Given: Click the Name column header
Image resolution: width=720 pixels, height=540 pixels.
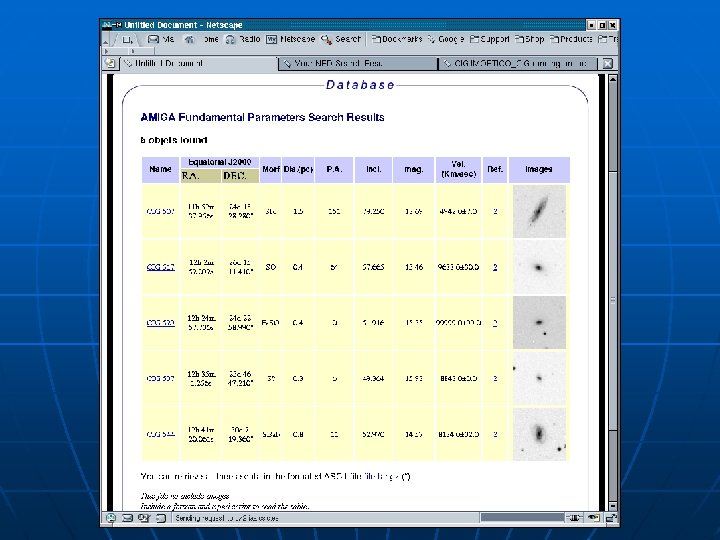Looking at the screenshot, I should (x=160, y=169).
